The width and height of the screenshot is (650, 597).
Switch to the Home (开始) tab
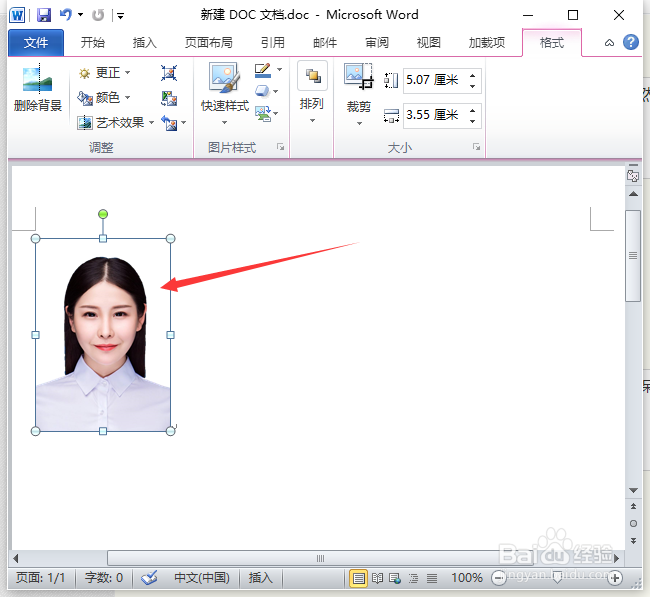[92, 43]
